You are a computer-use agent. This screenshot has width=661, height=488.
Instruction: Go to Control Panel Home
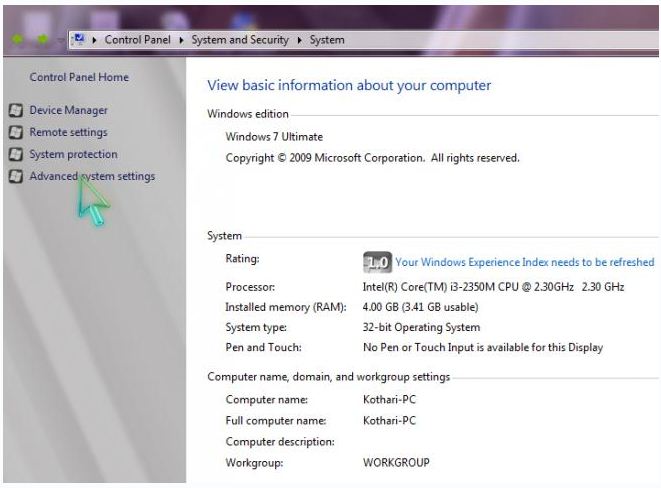point(79,77)
